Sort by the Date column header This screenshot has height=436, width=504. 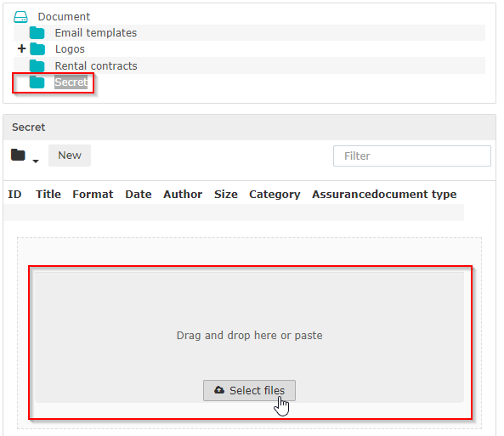click(139, 195)
